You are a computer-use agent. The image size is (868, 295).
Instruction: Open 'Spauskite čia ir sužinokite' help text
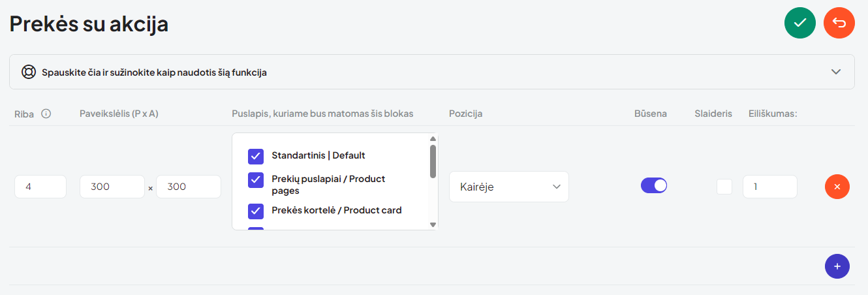(x=154, y=72)
